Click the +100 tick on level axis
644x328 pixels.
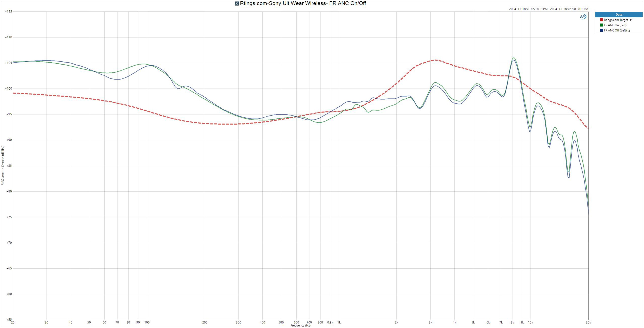[x=8, y=89]
